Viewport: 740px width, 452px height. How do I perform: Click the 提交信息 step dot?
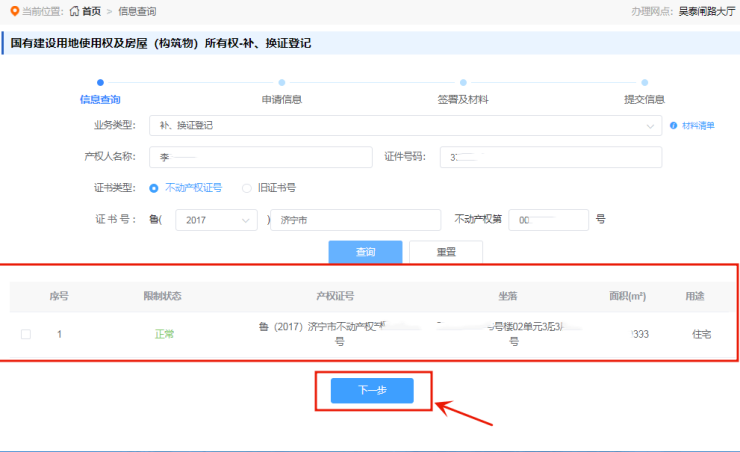point(644,83)
